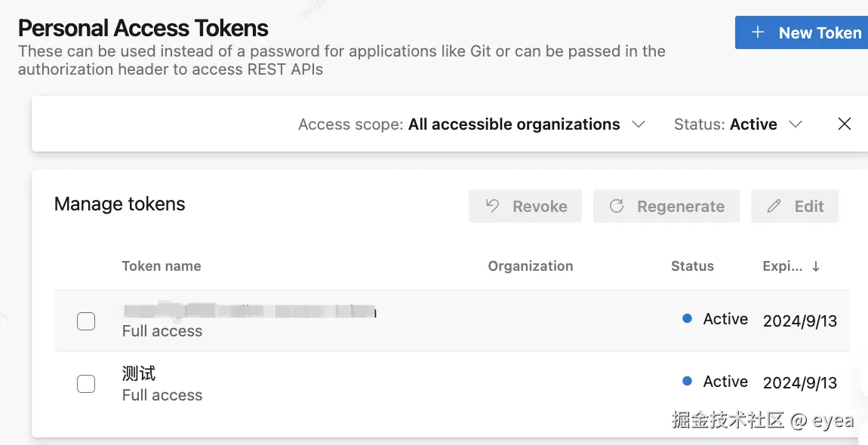The width and height of the screenshot is (868, 445).
Task: Click the blue Active dot on first token
Action: tap(687, 318)
